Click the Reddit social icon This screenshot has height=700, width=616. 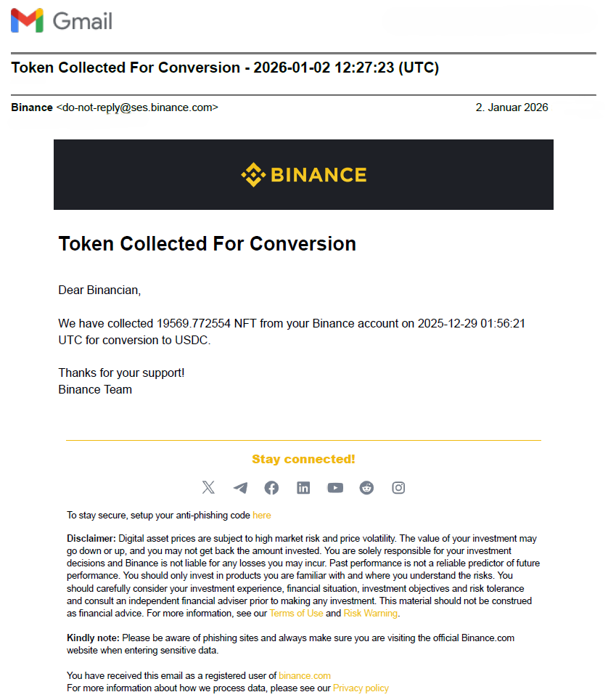[x=366, y=488]
